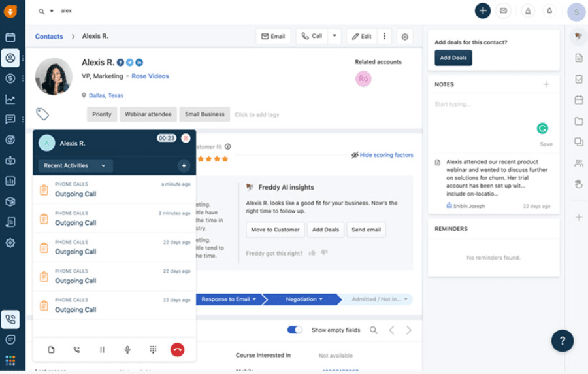This screenshot has height=374, width=588.
Task: Give thumbs down to Freddy insight
Action: point(324,253)
